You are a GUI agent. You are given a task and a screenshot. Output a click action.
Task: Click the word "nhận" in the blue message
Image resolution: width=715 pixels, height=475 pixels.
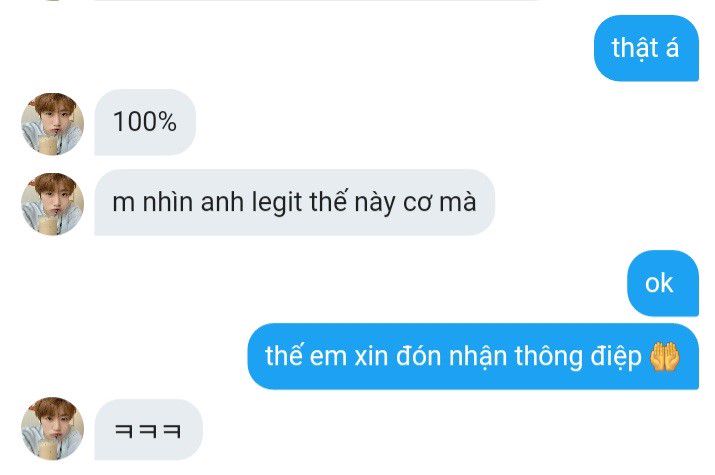tap(478, 356)
